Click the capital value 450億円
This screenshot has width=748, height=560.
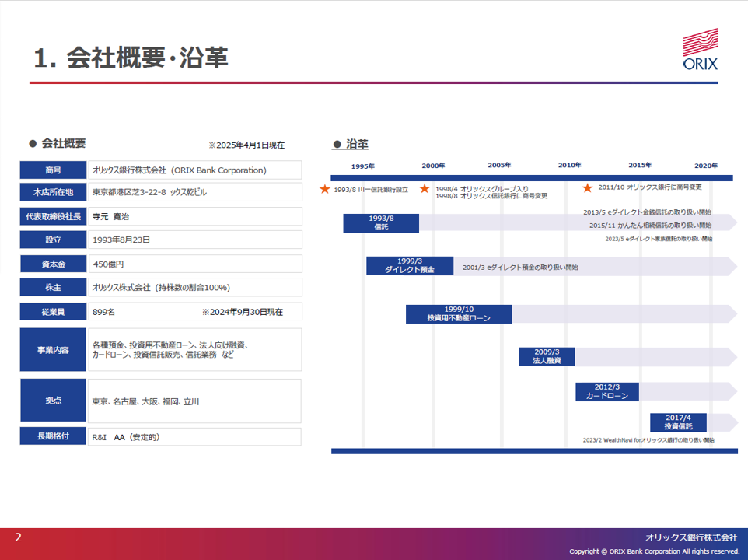[108, 264]
